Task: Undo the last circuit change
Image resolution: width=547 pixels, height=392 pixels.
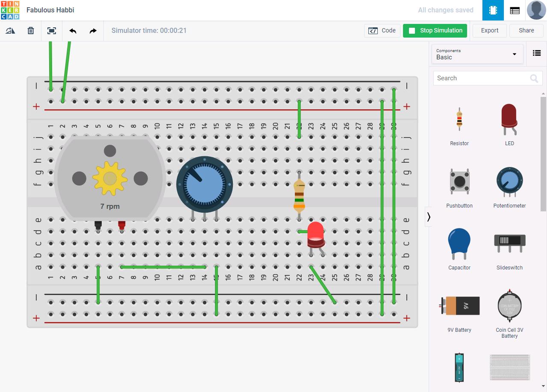Action: pyautogui.click(x=73, y=30)
